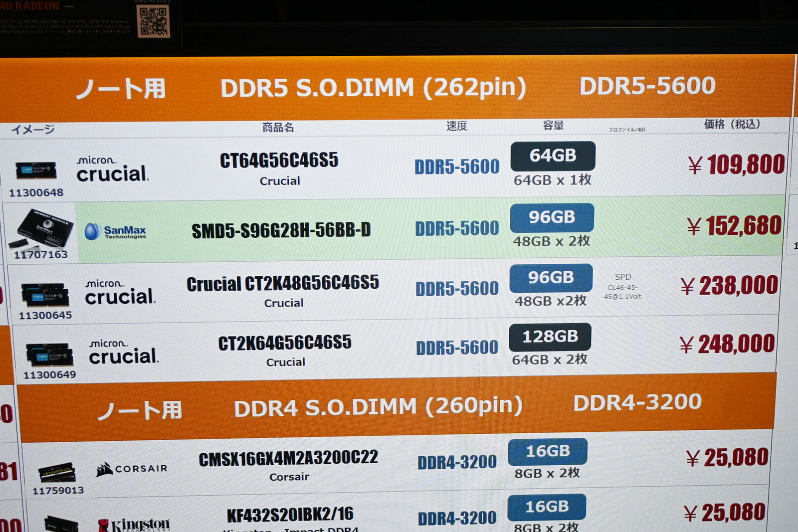Click the 48GB x 2枚 detail in the SanMax row

552,241
